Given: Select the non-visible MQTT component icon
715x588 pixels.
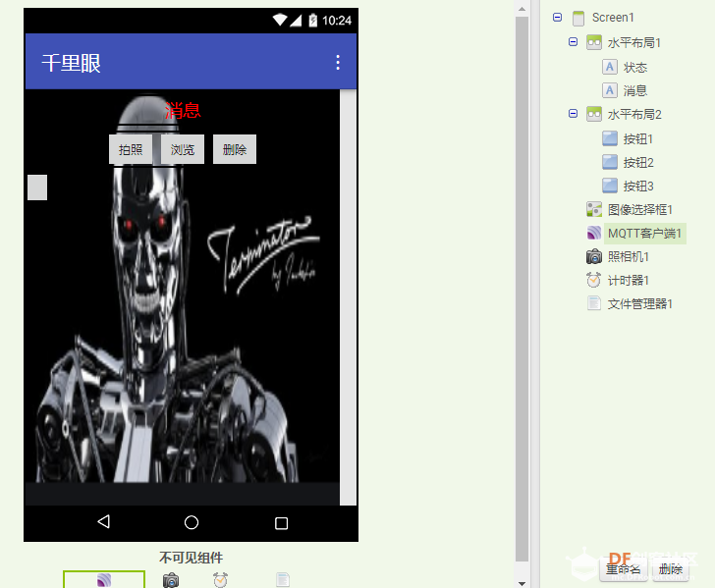Looking at the screenshot, I should click(x=104, y=580).
